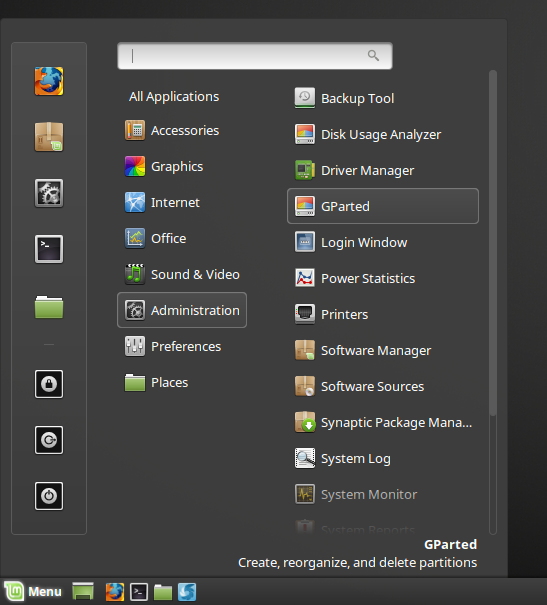Open the Driver Manager label
This screenshot has width=547, height=605.
coord(367,170)
